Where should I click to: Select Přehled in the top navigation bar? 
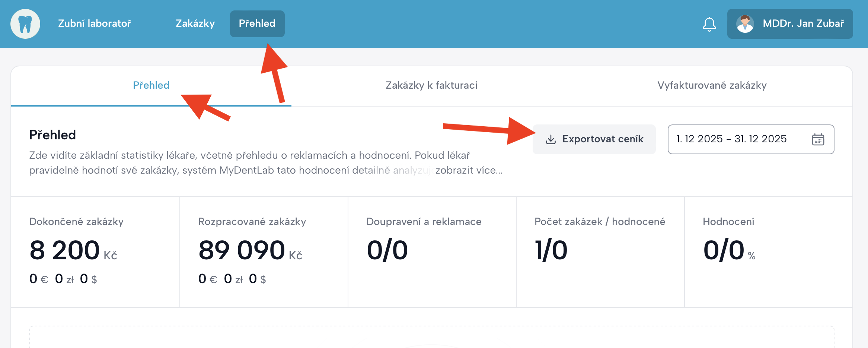pos(257,23)
